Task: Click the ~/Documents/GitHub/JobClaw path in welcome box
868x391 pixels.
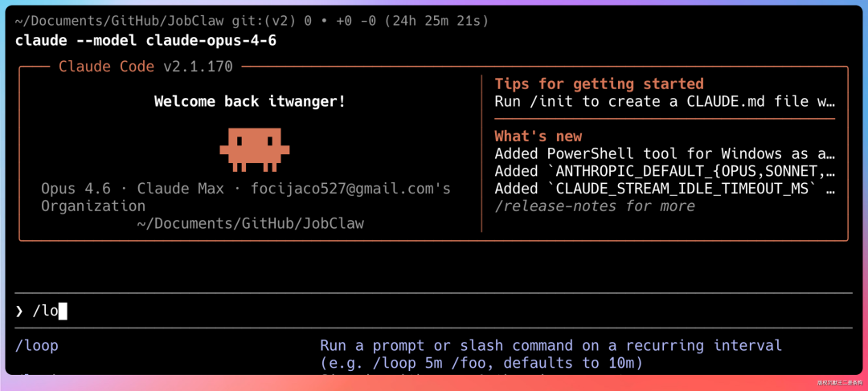Action: pyautogui.click(x=250, y=223)
